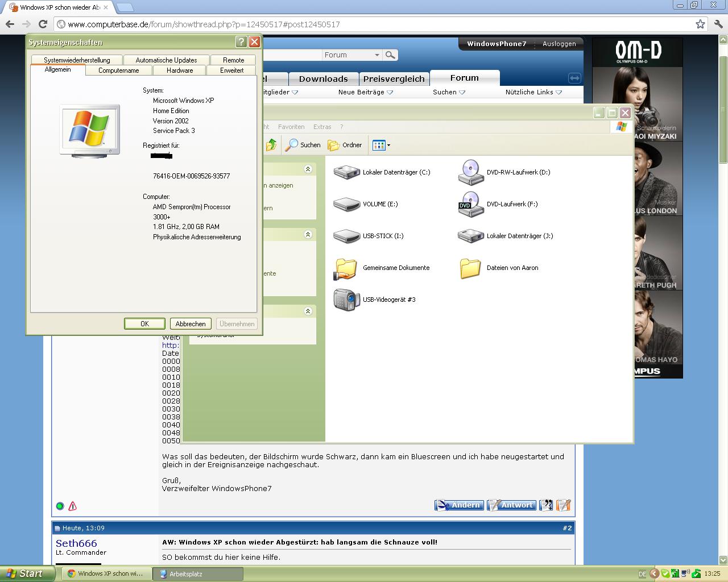Open Lokaler Datenträger (J:) drive icon

(471, 236)
